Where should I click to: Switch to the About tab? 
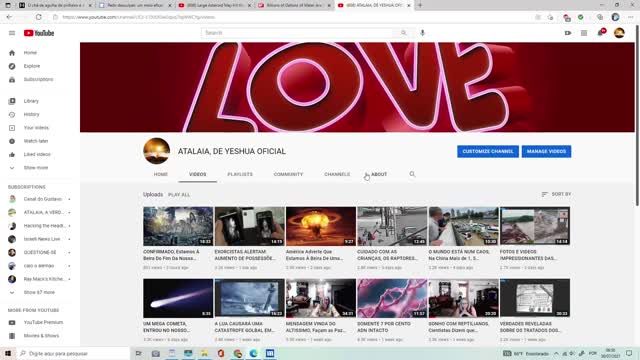379,174
